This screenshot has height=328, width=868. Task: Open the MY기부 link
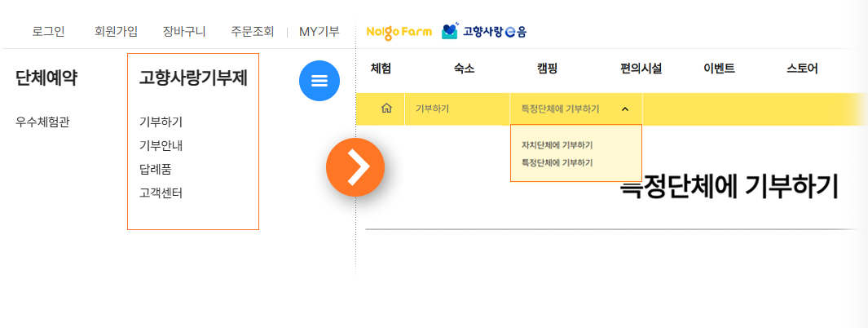pos(319,32)
